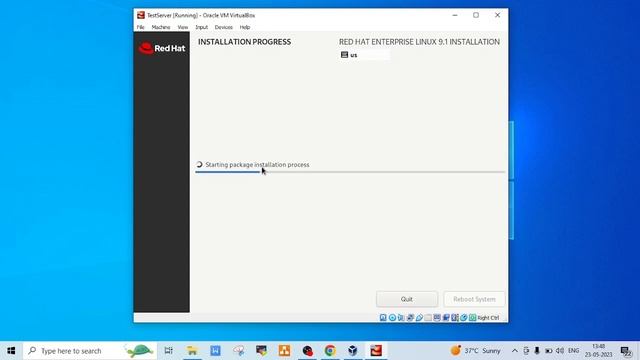Show hidden system tray icons

(515, 351)
